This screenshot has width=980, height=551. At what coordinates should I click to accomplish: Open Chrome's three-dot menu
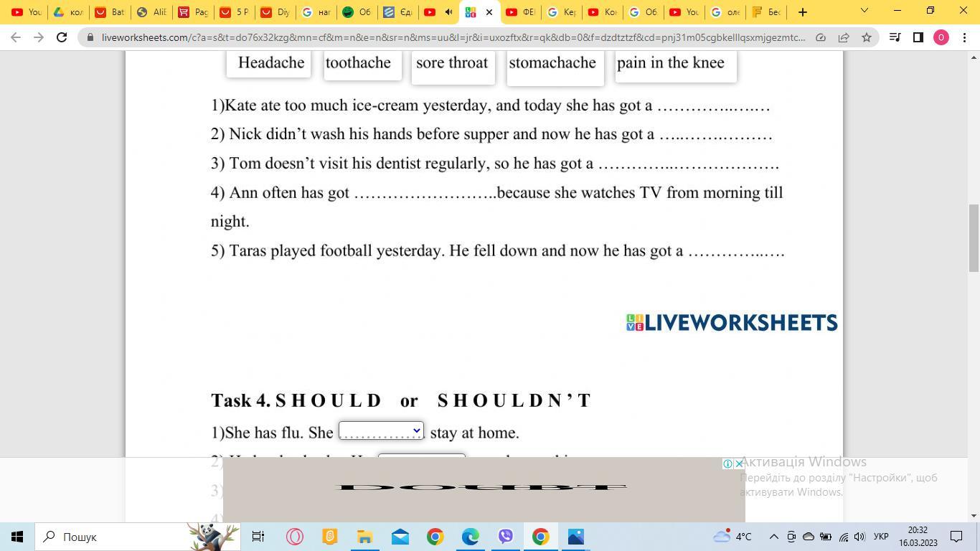coord(964,37)
